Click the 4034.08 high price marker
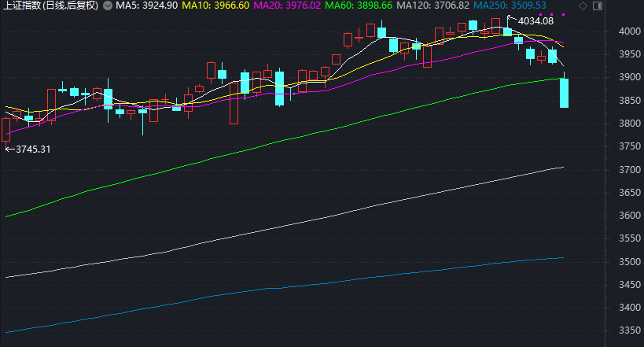Viewport: 644px width, 347px height. coord(535,20)
